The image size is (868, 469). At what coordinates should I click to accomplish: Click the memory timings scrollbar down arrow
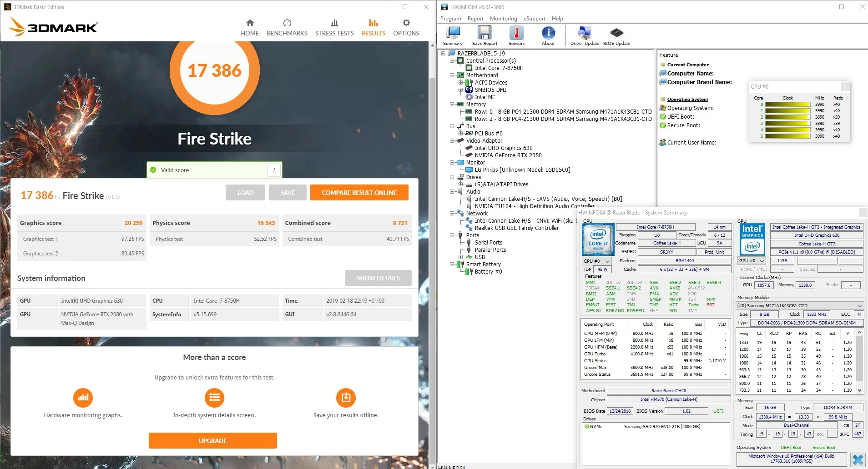click(859, 390)
